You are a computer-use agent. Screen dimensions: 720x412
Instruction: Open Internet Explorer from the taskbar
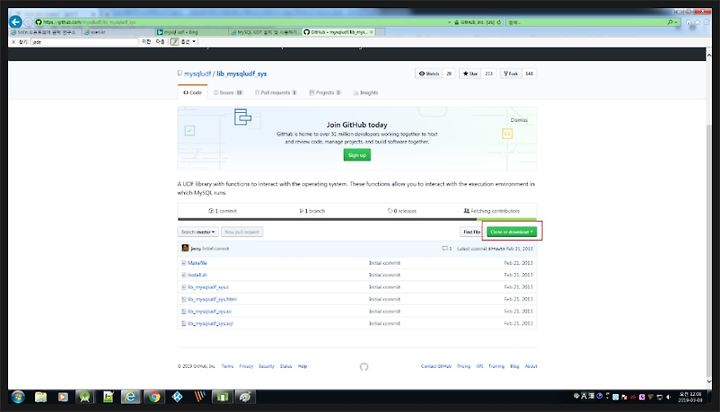coord(130,397)
